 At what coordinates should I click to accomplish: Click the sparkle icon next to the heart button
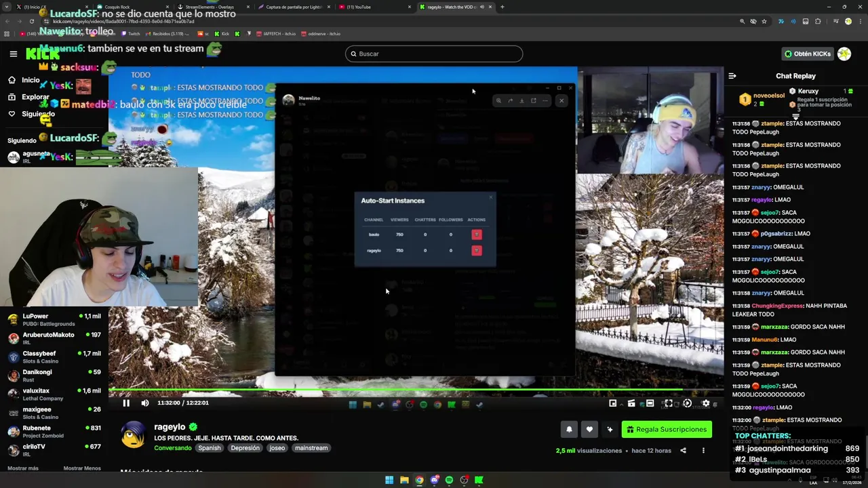point(610,429)
